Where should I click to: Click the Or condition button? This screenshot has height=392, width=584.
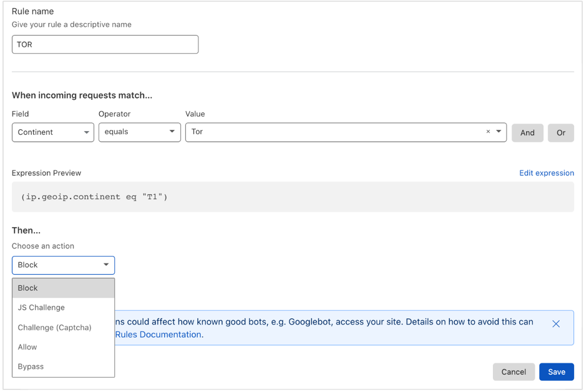pyautogui.click(x=561, y=132)
